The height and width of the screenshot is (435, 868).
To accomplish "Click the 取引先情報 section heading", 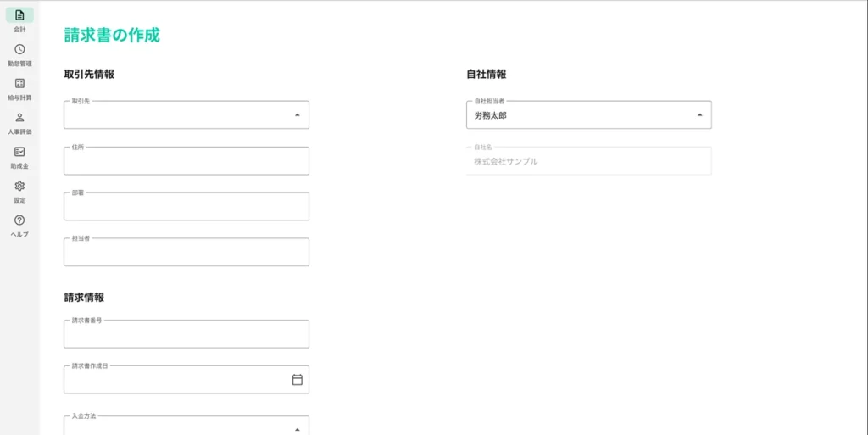I will tap(89, 74).
